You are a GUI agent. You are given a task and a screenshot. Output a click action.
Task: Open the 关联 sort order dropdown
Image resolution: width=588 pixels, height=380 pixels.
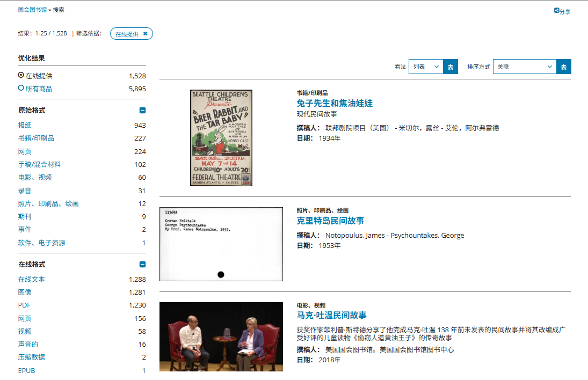tap(524, 67)
